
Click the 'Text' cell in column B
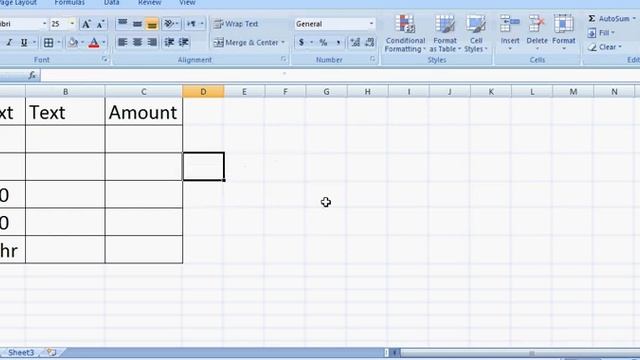coord(65,111)
